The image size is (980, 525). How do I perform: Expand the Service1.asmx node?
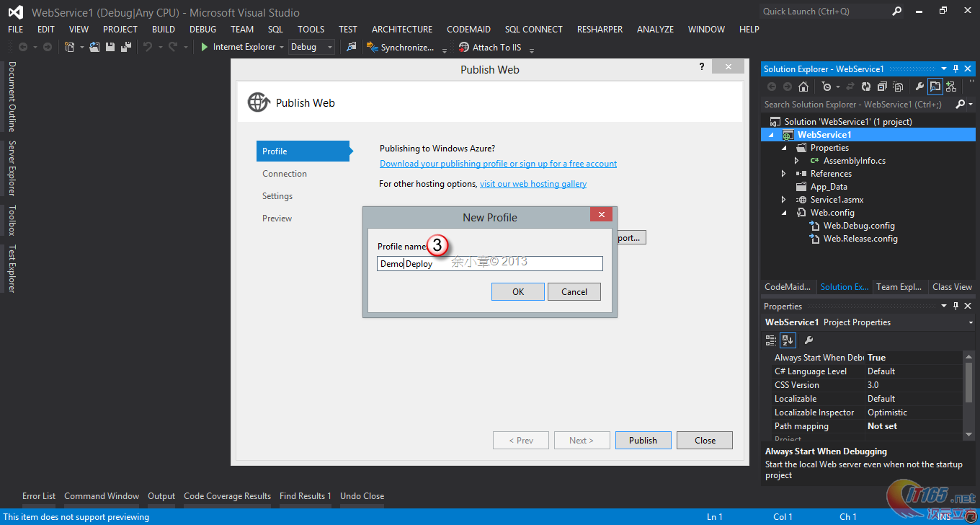[x=784, y=200]
